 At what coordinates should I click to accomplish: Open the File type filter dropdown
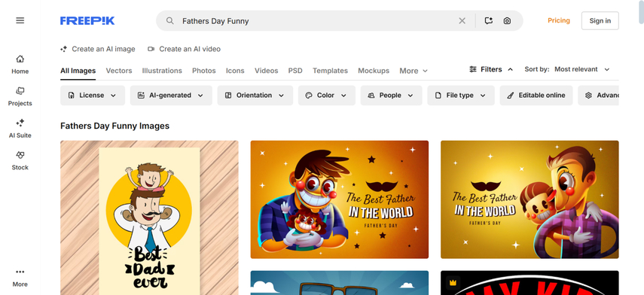(x=461, y=95)
